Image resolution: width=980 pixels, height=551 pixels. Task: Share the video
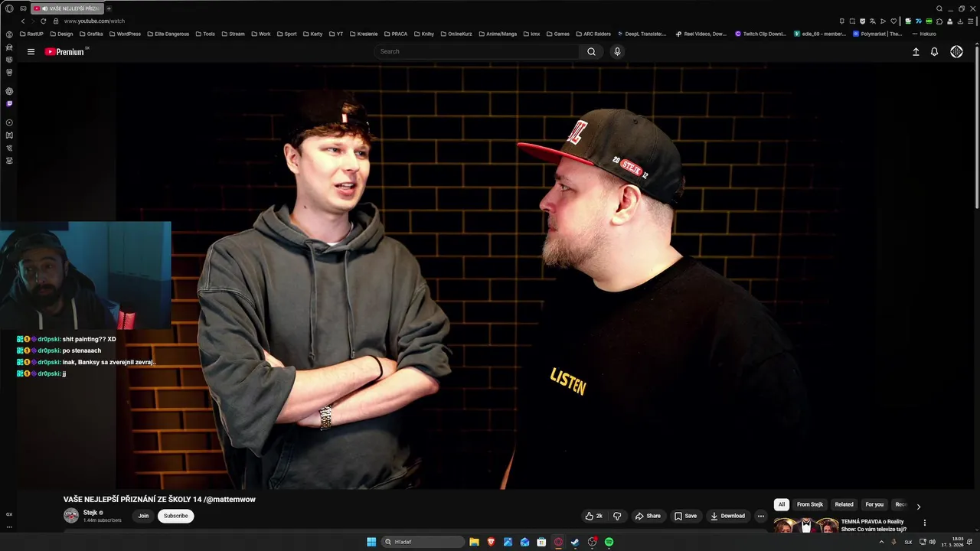click(648, 516)
